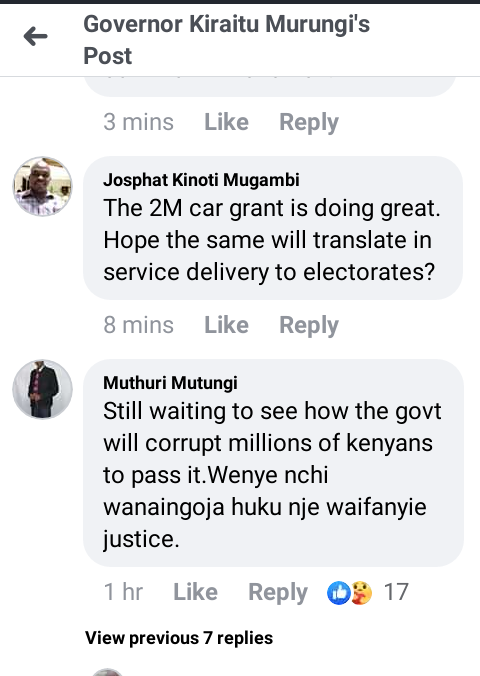The width and height of the screenshot is (480, 676).
Task: Tap the 2M car grant comment bubble
Action: click(x=273, y=228)
